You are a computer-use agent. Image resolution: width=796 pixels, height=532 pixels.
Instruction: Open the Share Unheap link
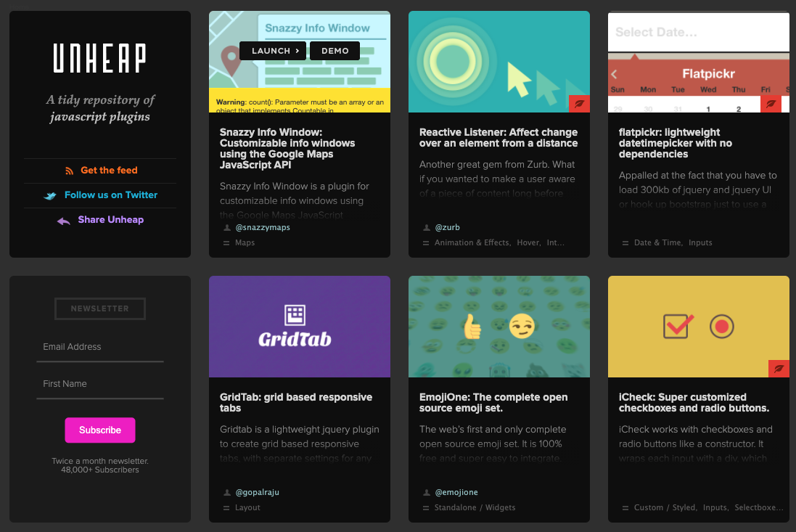click(x=111, y=219)
